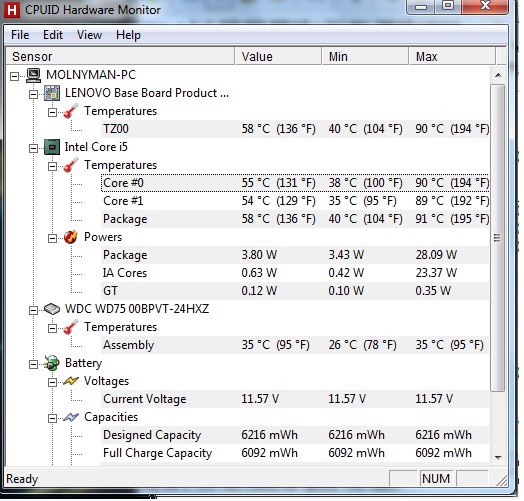Click the Value column header
The height and width of the screenshot is (501, 524).
278,56
